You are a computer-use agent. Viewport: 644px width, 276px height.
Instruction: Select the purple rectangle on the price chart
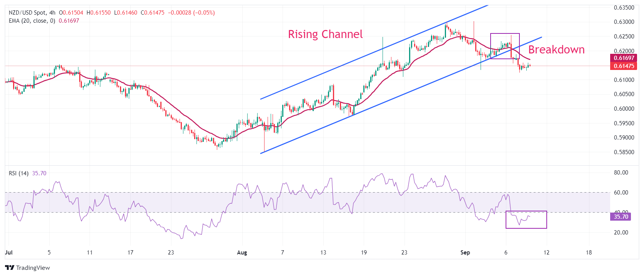[x=505, y=34]
